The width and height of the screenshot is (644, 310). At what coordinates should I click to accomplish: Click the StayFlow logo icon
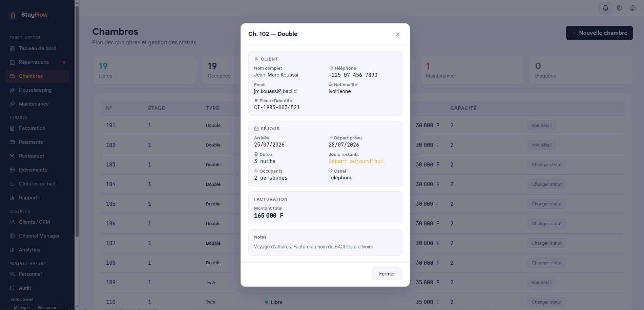(x=13, y=15)
